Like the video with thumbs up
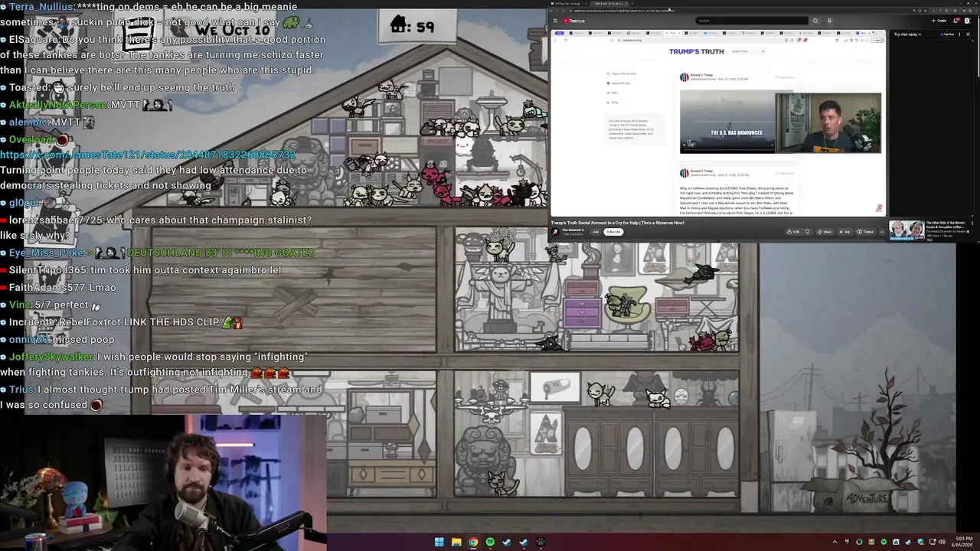Screen dimensions: 980x551 (792, 232)
